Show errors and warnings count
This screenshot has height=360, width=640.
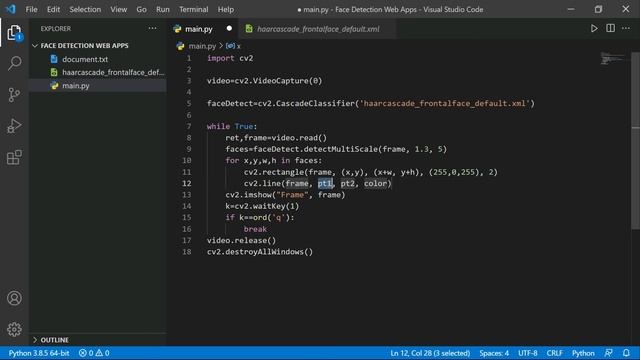click(94, 353)
